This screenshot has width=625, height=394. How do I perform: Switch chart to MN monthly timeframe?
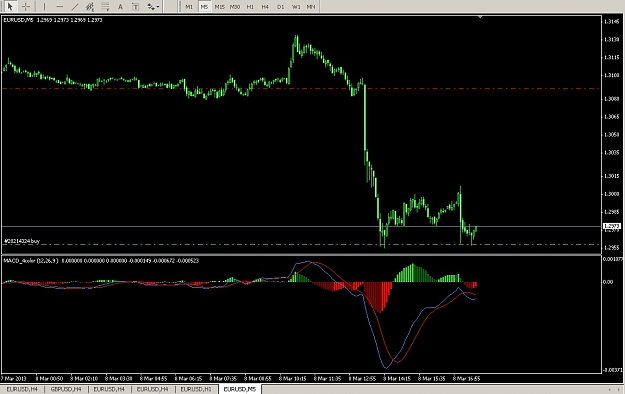click(x=311, y=6)
